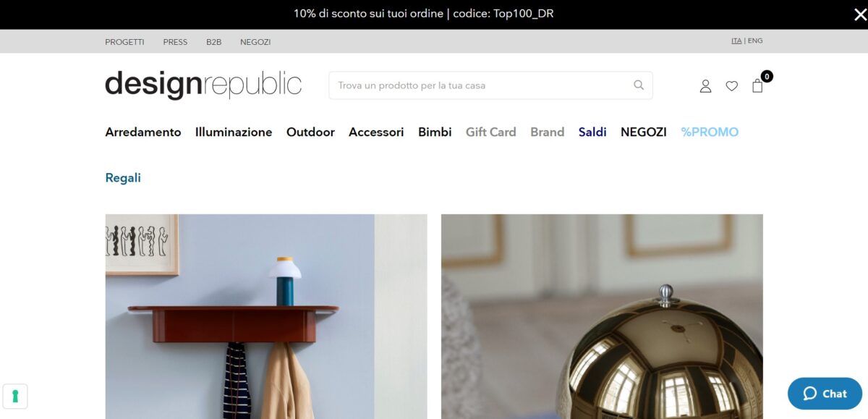The image size is (868, 419).
Task: Open the B2B top link
Action: (213, 42)
